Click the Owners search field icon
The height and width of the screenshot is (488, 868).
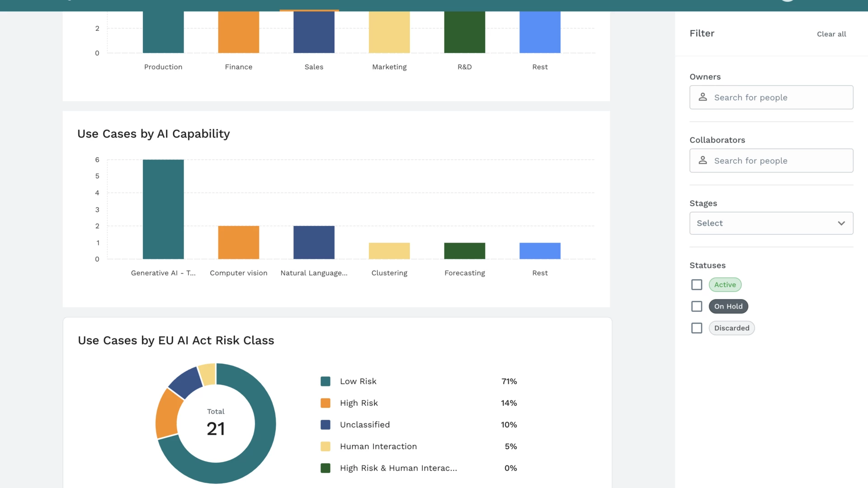coord(703,97)
